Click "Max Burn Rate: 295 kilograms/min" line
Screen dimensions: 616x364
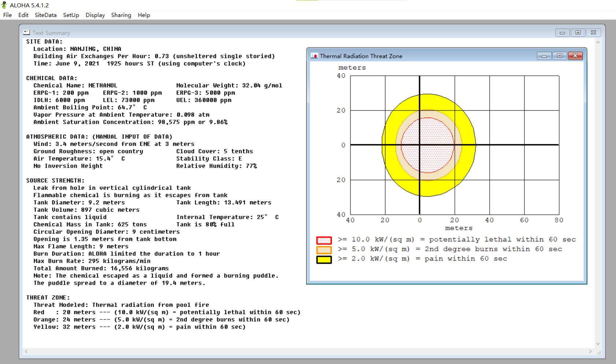pyautogui.click(x=92, y=261)
